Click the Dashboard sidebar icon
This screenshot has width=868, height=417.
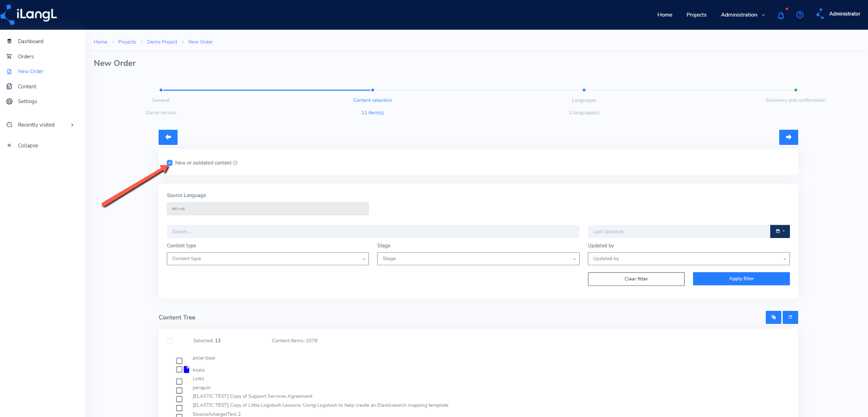coord(9,41)
